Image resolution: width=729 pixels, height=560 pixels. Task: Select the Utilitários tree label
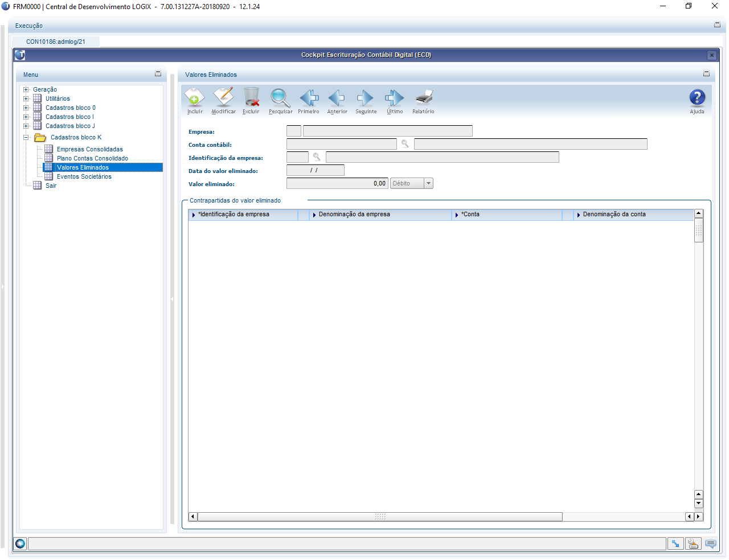point(58,98)
